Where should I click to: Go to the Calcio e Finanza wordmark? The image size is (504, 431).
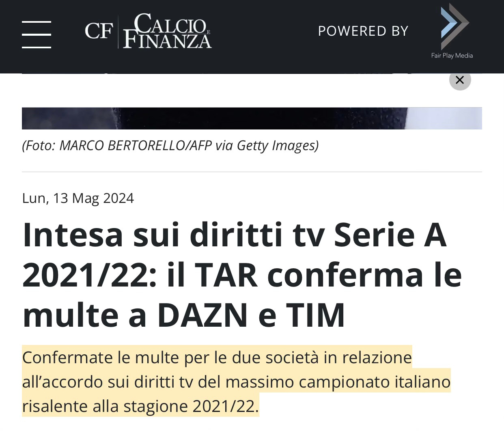coord(168,31)
